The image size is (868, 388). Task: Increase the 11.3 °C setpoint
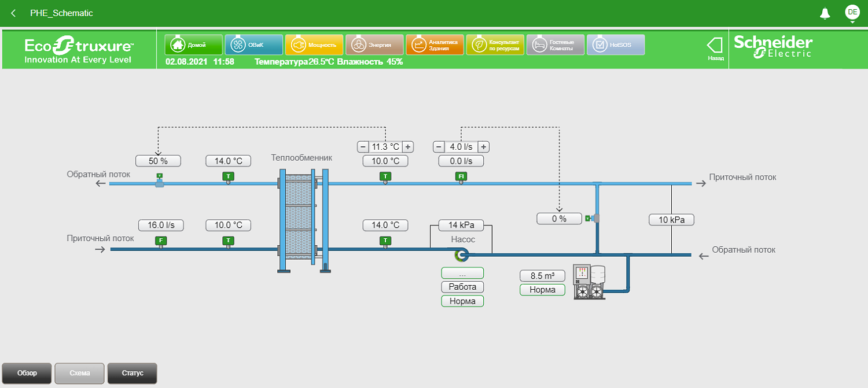point(407,147)
